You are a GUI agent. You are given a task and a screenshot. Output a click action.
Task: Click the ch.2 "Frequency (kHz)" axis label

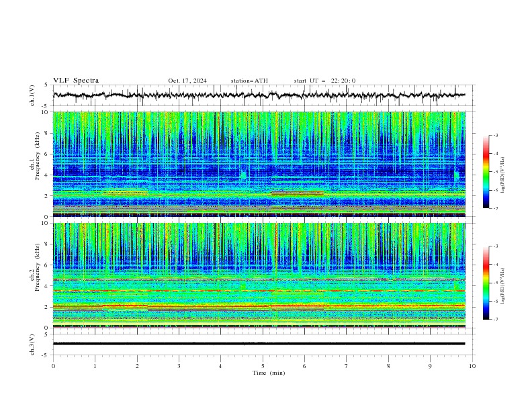click(38, 267)
